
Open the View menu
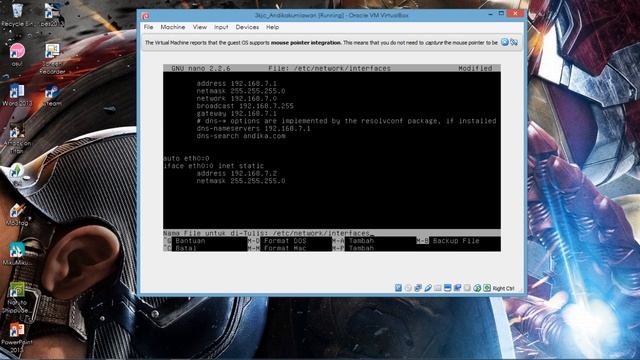(x=200, y=27)
